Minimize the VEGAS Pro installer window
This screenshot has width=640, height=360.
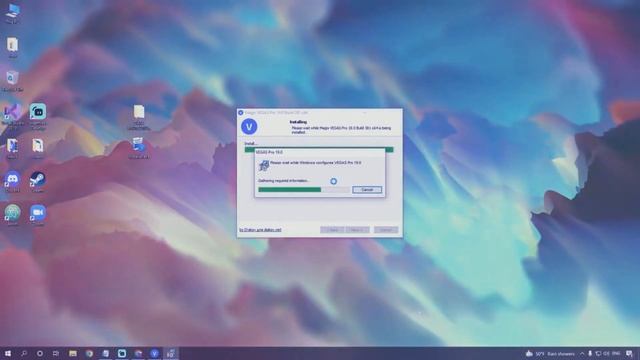tap(364, 112)
